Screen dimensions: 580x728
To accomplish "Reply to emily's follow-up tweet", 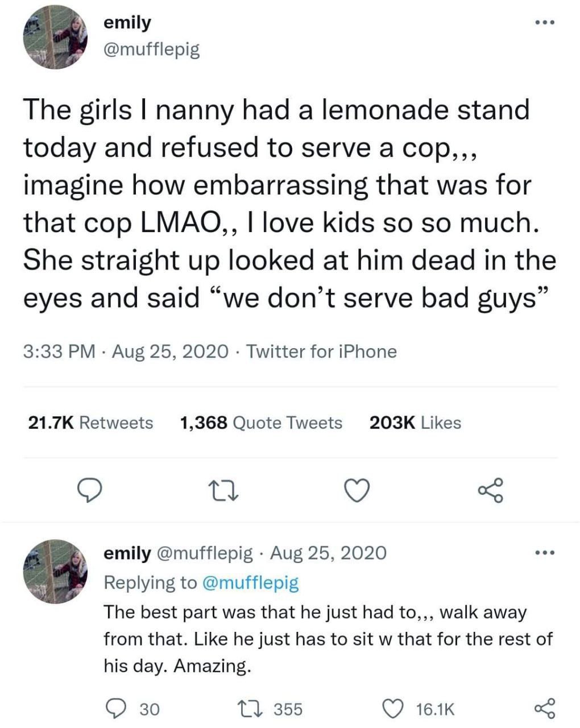I will (x=118, y=708).
